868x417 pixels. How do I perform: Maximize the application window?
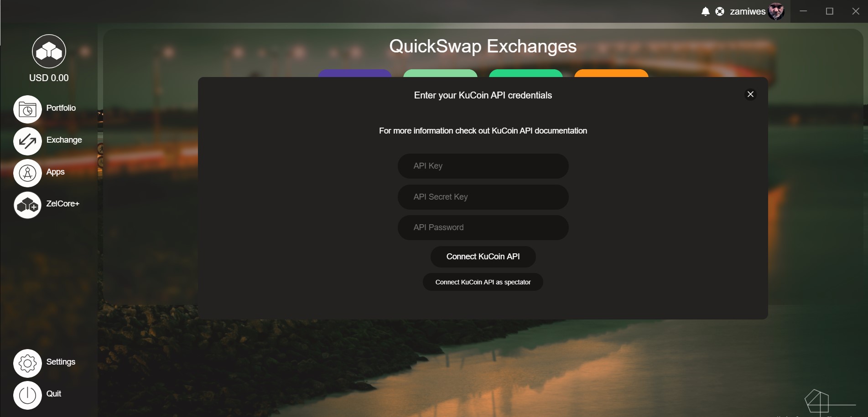(x=830, y=11)
